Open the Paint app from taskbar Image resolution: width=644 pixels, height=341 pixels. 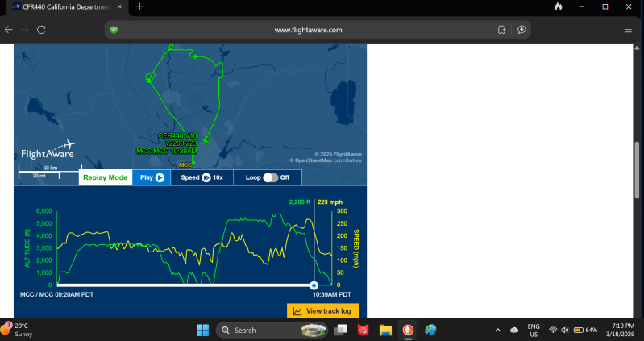(430, 330)
